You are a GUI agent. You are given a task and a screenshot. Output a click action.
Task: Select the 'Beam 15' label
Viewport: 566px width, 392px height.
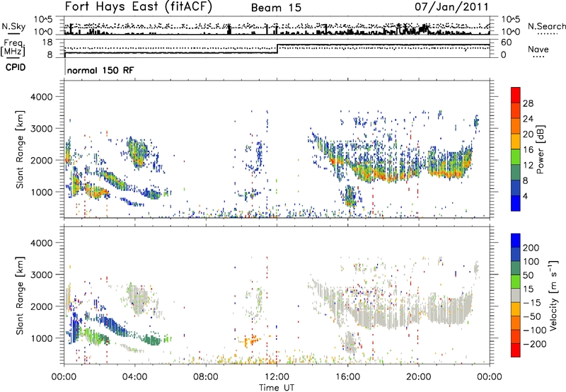coord(276,8)
